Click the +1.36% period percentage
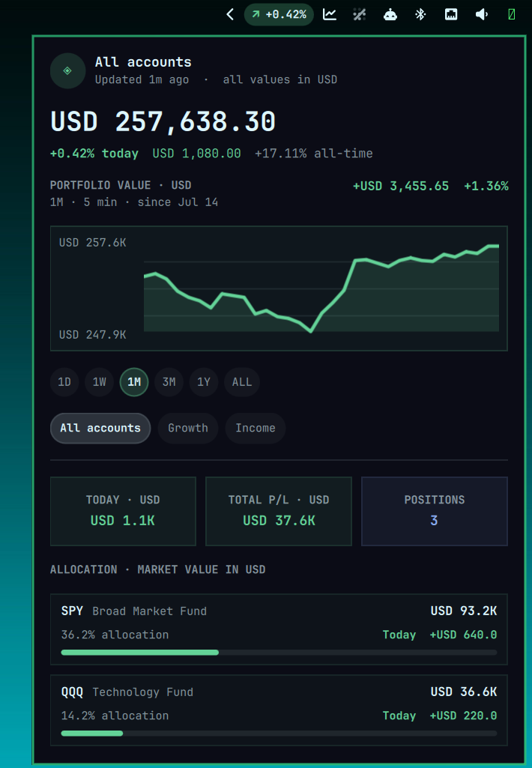 (x=486, y=186)
